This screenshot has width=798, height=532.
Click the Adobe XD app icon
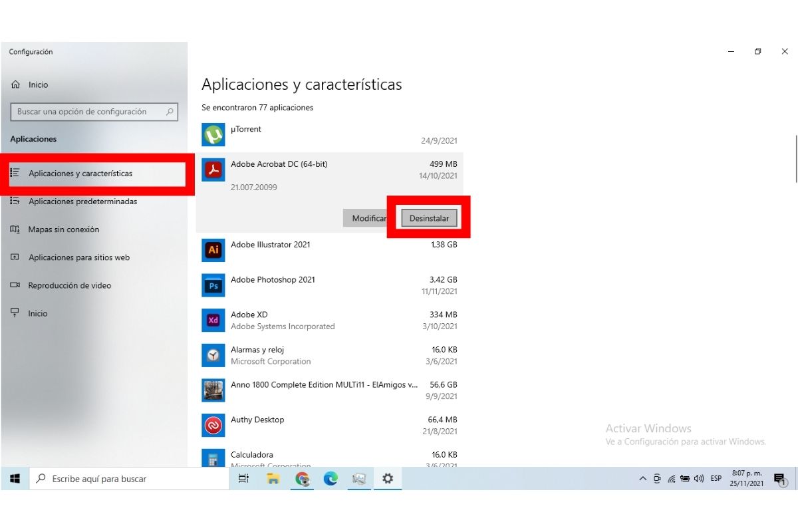coord(213,320)
